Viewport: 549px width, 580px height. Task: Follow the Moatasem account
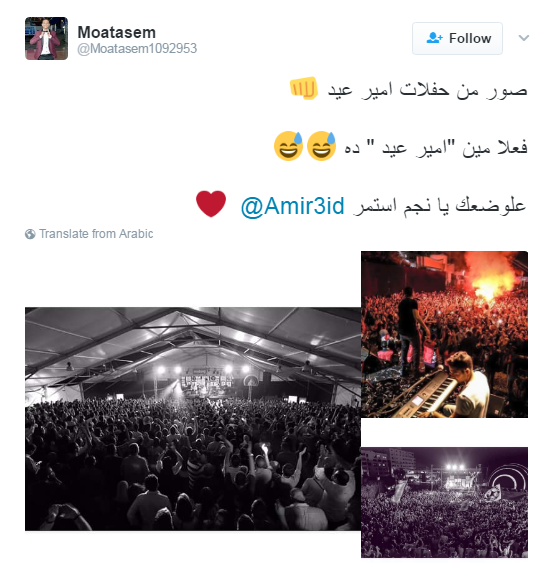[x=457, y=38]
